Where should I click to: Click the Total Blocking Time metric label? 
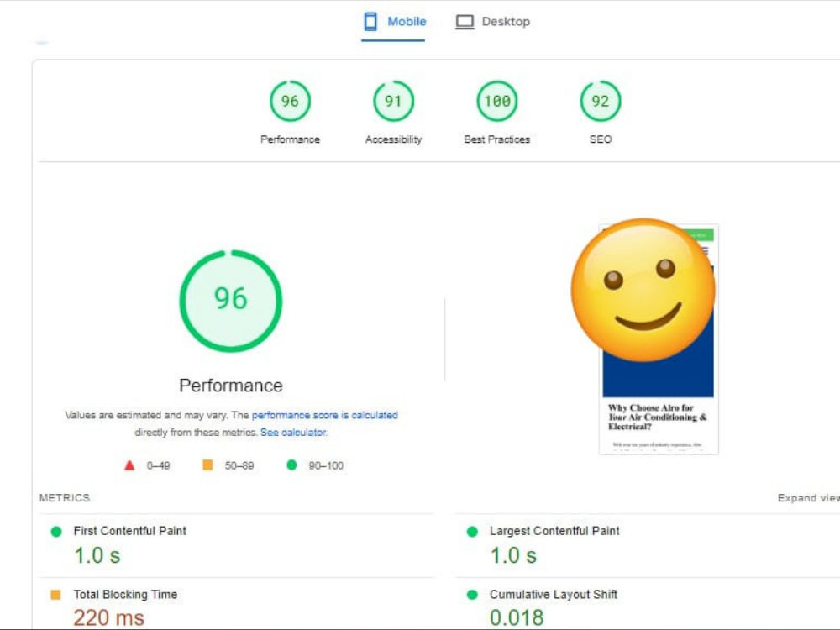point(125,594)
